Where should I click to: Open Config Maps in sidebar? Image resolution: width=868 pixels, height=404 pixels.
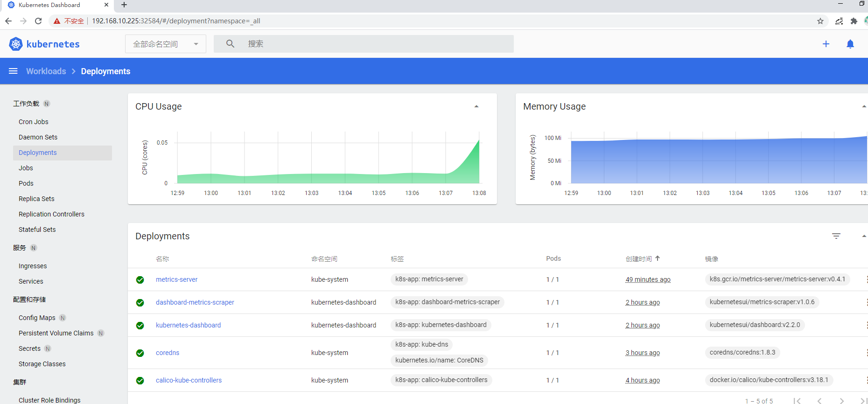(37, 318)
